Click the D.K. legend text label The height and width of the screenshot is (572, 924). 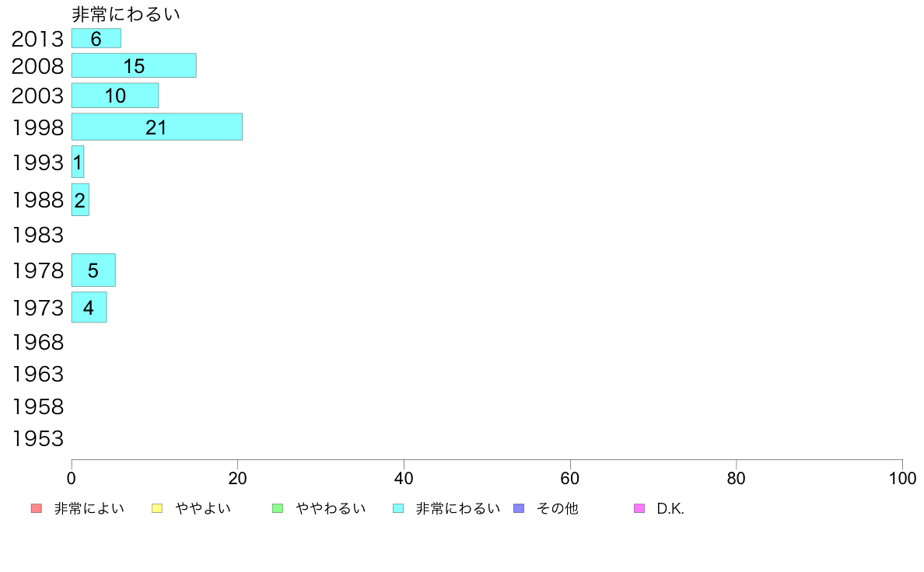click(670, 509)
